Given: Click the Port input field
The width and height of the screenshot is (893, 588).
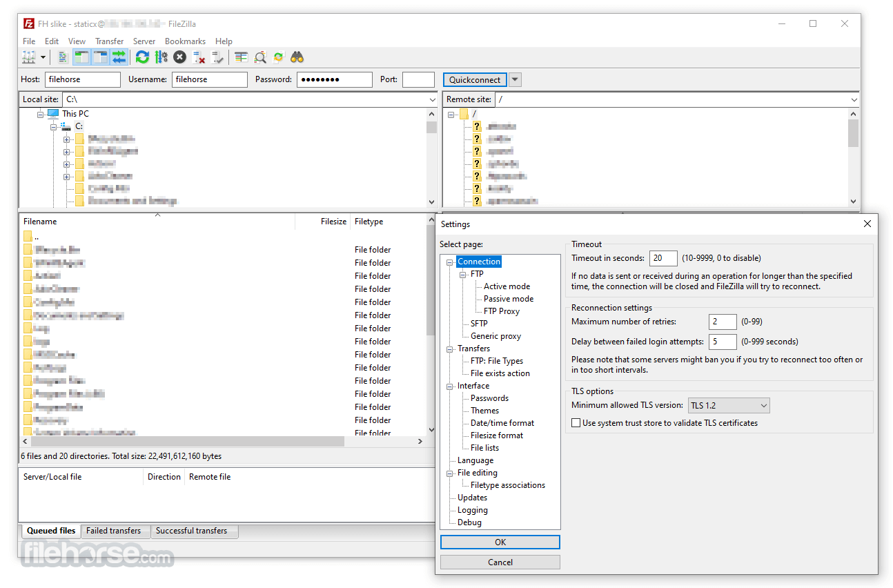Looking at the screenshot, I should (418, 79).
